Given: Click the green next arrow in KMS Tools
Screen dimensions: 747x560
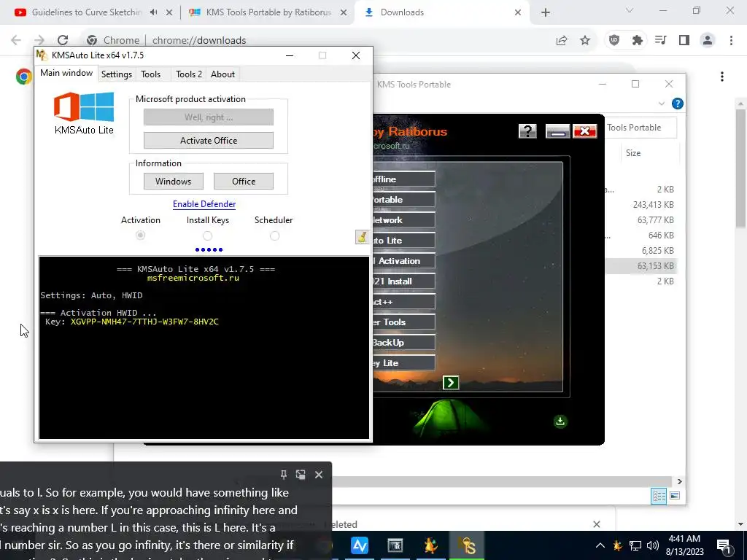Looking at the screenshot, I should 451,383.
